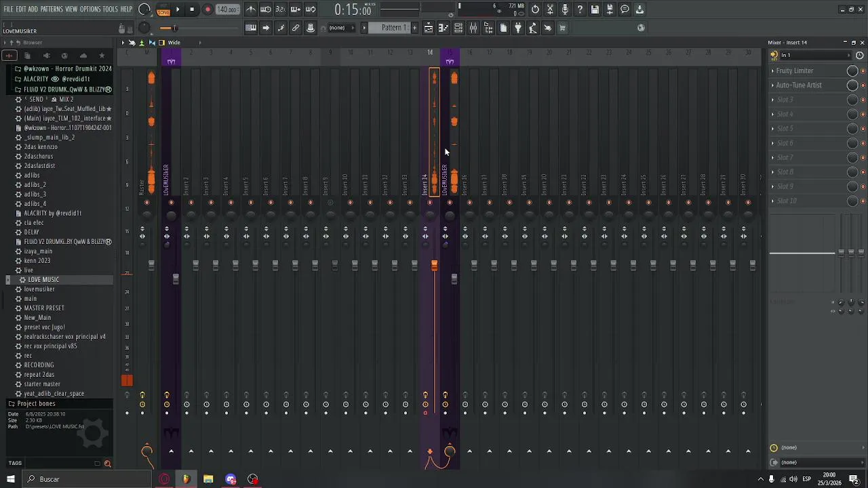Click the Buscar taskbar search box
The width and height of the screenshot is (868, 488).
[x=87, y=479]
